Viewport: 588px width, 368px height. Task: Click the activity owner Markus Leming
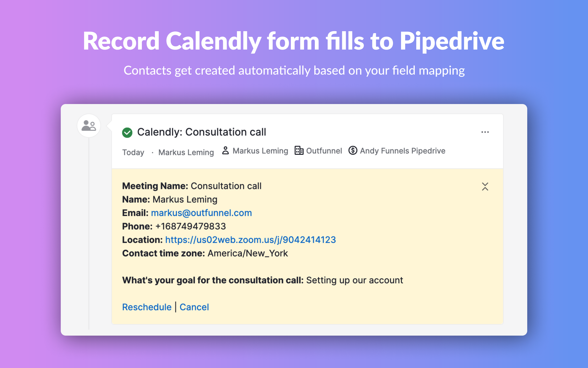(186, 152)
